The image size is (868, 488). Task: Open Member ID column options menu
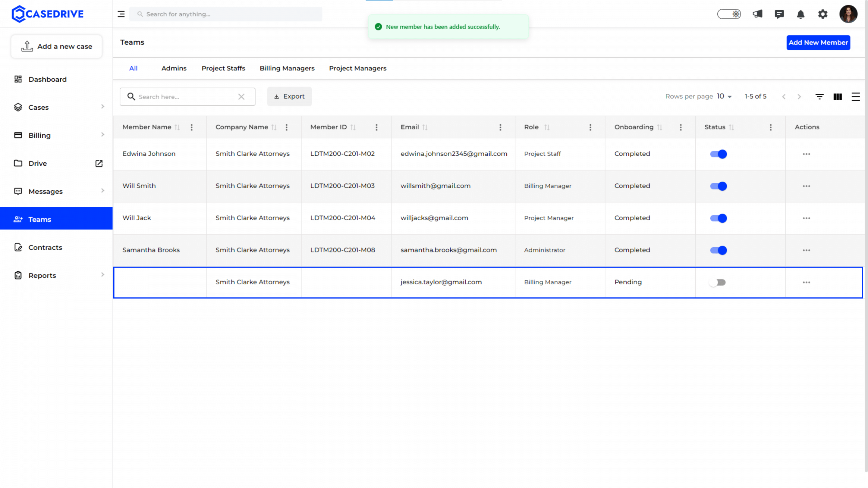click(x=376, y=127)
